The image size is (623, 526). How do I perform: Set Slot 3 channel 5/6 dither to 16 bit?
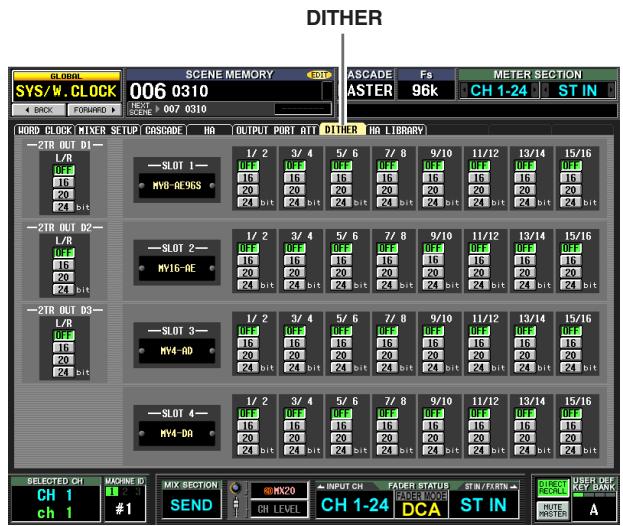click(341, 343)
